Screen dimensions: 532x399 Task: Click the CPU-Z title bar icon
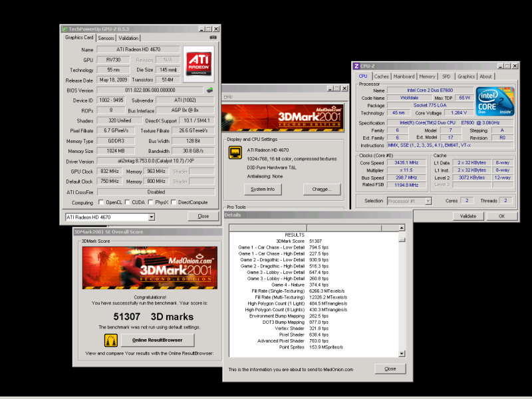[x=356, y=66]
